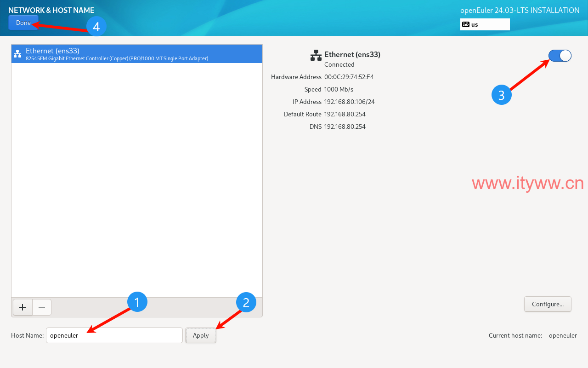Click the openEuler 24.03-LTS INSTALLATION label
Screen dimensions: 588x368
pyautogui.click(x=520, y=10)
